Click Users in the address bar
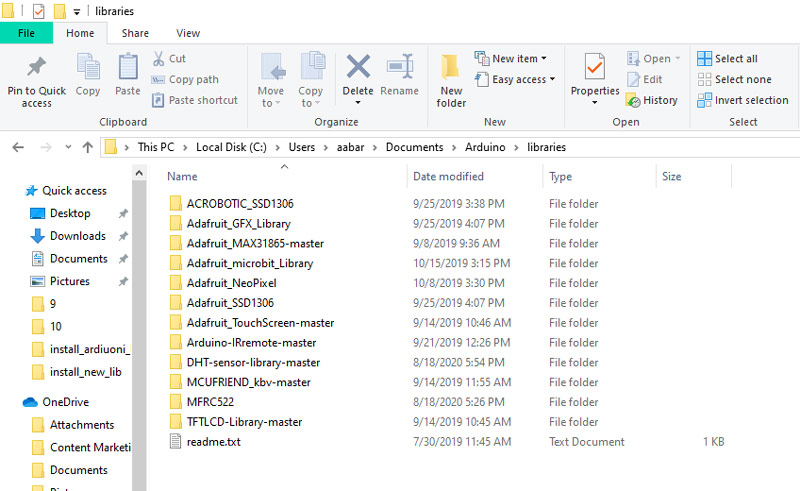 (x=302, y=148)
